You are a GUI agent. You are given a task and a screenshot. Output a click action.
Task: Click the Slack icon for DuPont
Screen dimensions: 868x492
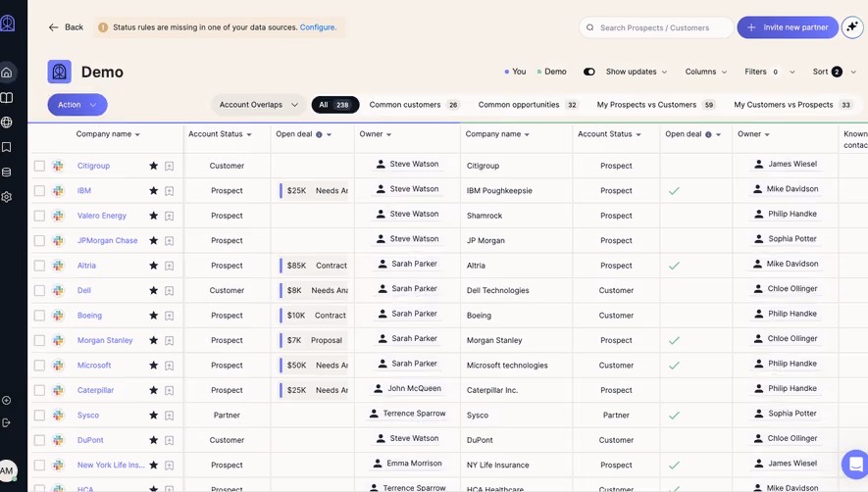[58, 440]
